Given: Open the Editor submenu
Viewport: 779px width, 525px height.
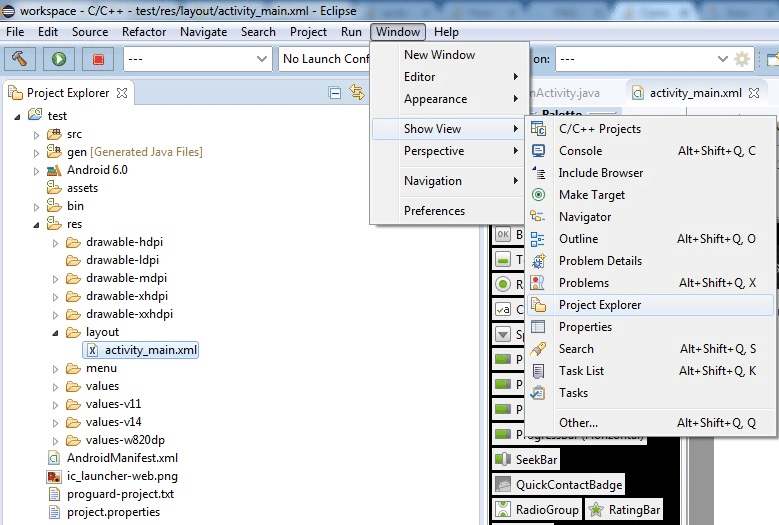Looking at the screenshot, I should pyautogui.click(x=450, y=76).
